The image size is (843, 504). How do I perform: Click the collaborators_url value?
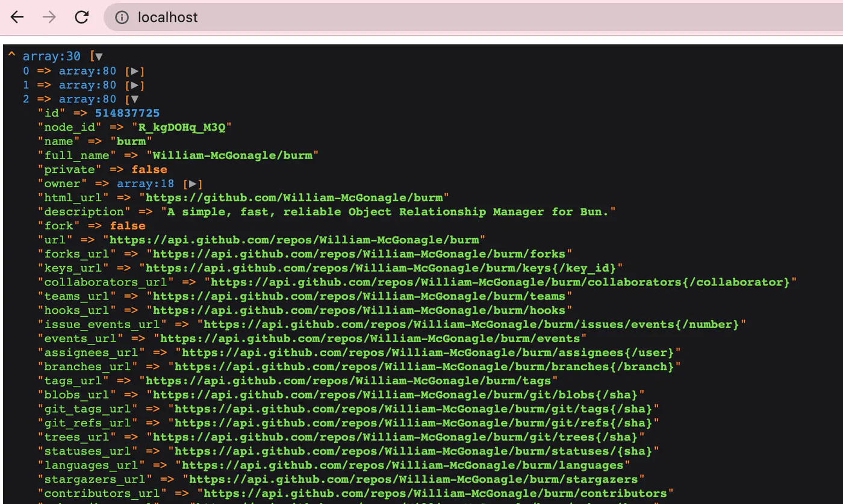point(500,282)
